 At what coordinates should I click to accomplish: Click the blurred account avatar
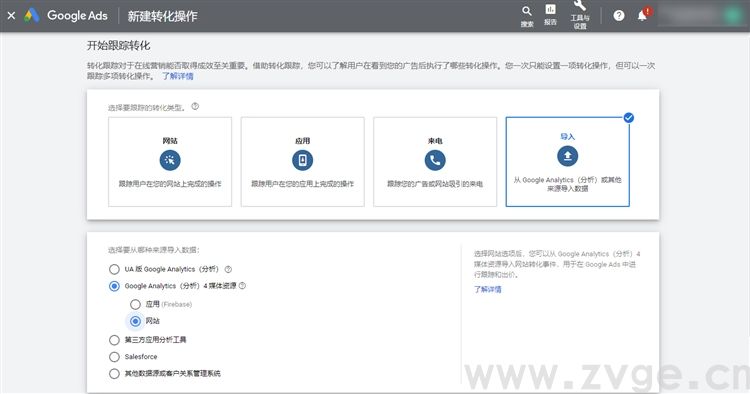[732, 16]
